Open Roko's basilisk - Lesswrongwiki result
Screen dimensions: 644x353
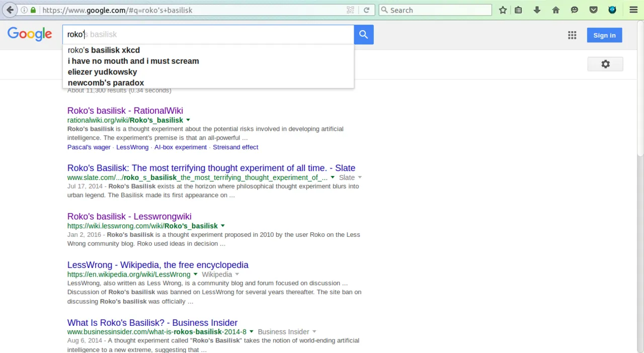[129, 217]
